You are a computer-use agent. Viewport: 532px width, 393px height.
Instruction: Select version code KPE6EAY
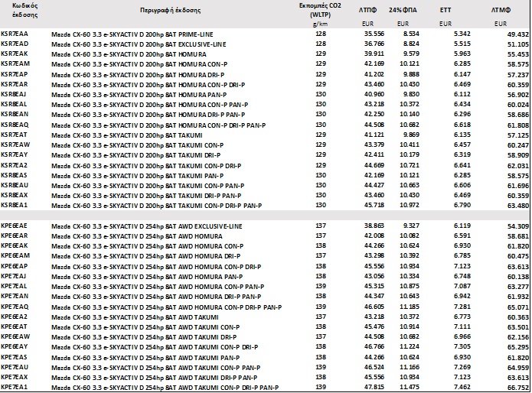[x=15, y=346]
